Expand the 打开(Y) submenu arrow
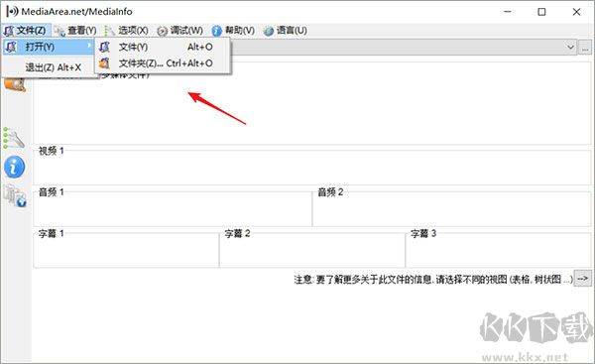 coord(89,46)
